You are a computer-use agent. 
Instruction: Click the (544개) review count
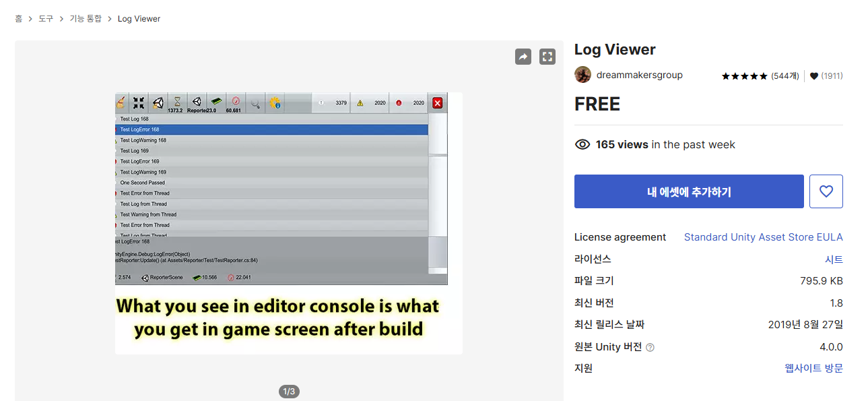pos(785,76)
